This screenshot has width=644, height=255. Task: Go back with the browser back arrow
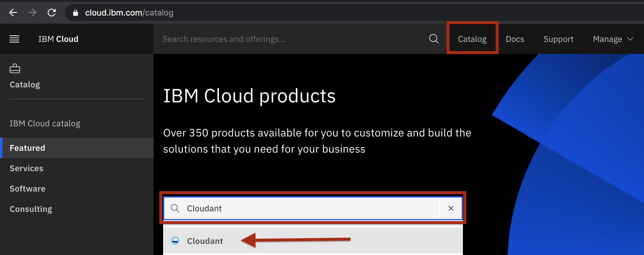tap(13, 13)
